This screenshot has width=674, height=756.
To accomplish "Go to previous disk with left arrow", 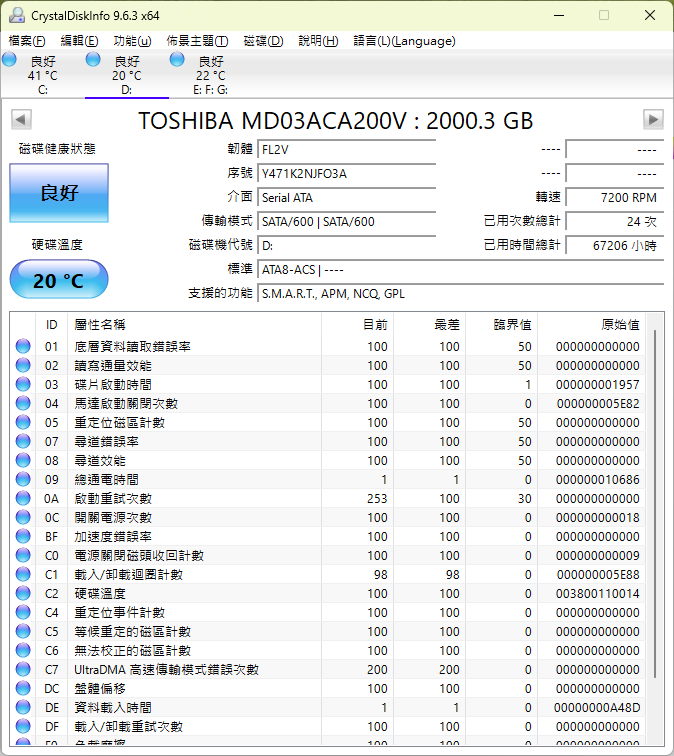I will 21,120.
